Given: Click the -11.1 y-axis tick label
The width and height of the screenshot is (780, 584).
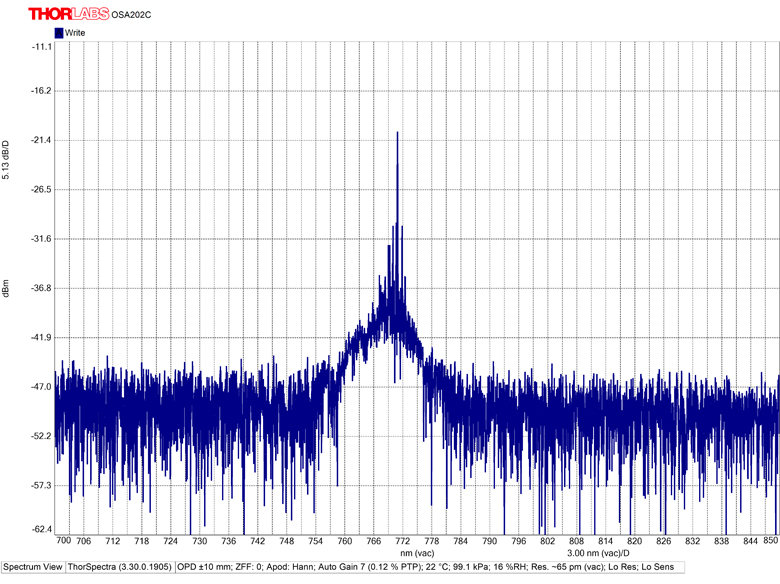Looking at the screenshot, I should point(41,46).
